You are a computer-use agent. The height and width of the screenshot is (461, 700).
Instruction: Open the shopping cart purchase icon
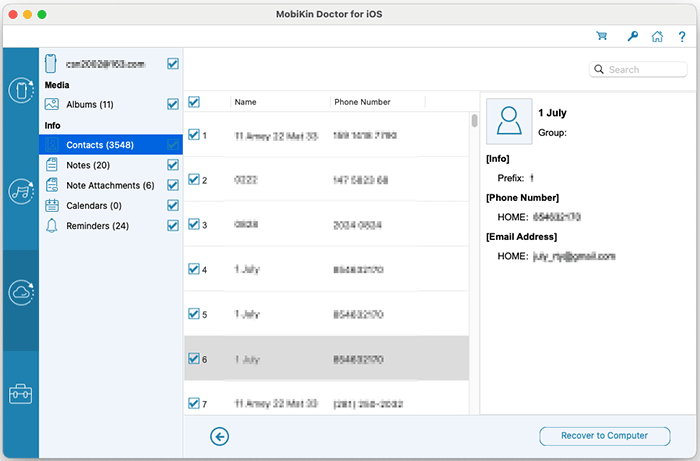(x=601, y=36)
